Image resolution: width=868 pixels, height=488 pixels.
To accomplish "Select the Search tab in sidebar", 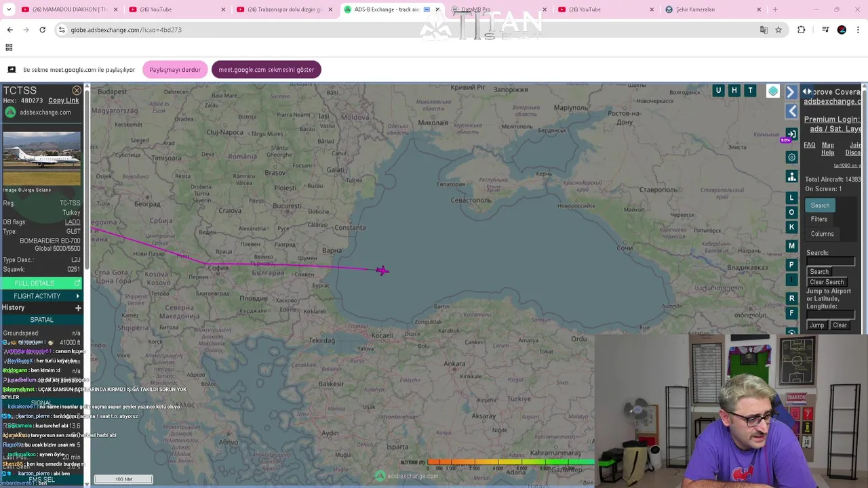I will [820, 205].
